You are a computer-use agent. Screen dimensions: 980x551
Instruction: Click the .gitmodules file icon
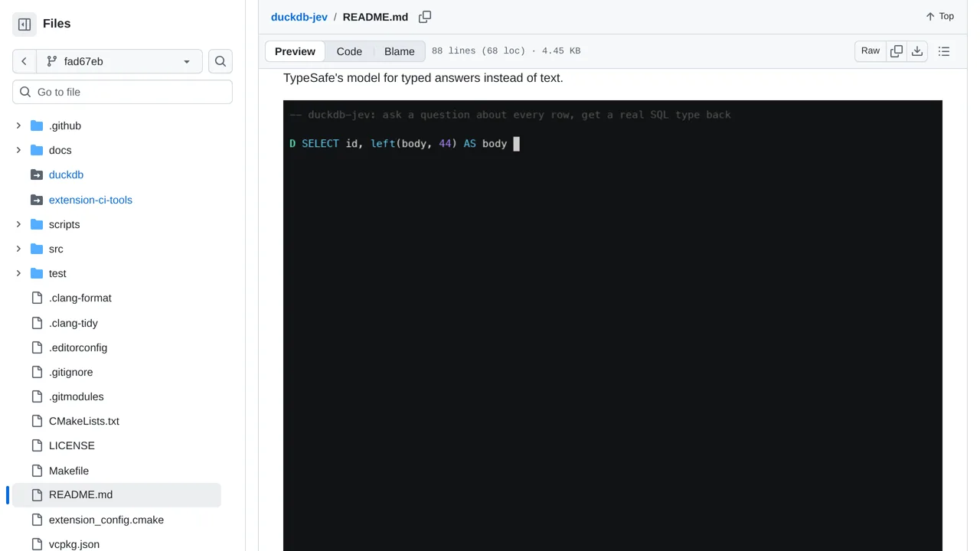(37, 396)
